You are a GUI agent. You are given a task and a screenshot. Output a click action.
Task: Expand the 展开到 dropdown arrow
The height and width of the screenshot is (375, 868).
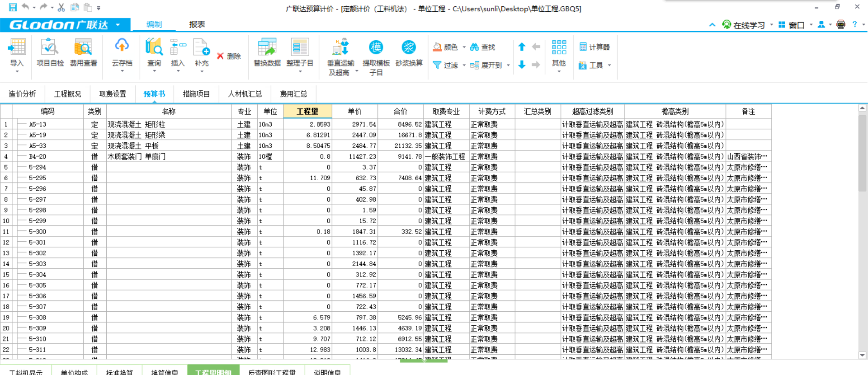pos(508,65)
